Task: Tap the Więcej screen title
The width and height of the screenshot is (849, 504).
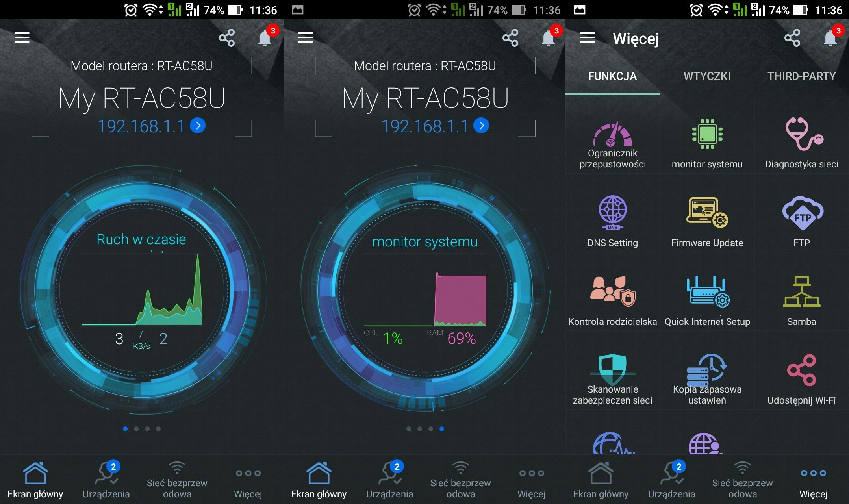Action: [x=636, y=39]
